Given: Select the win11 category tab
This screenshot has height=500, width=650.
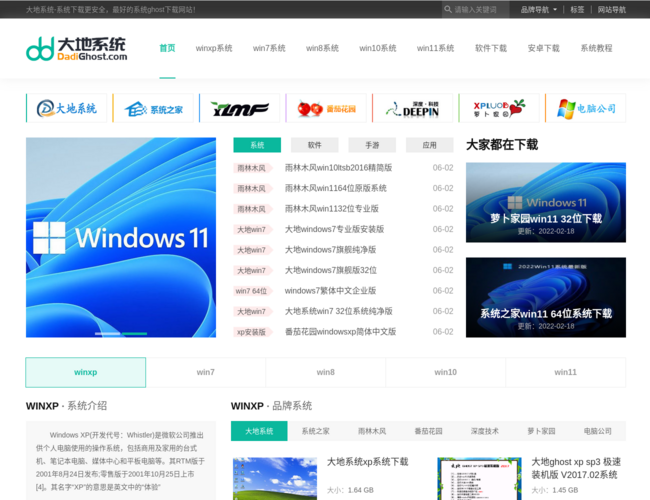Looking at the screenshot, I should (565, 372).
